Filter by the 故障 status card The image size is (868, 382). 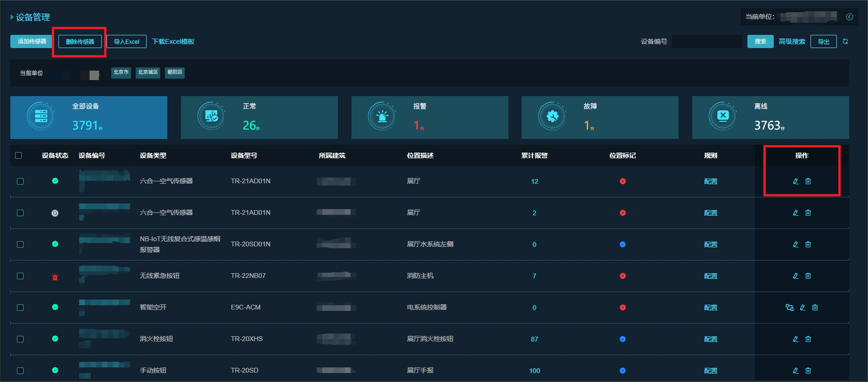point(600,117)
